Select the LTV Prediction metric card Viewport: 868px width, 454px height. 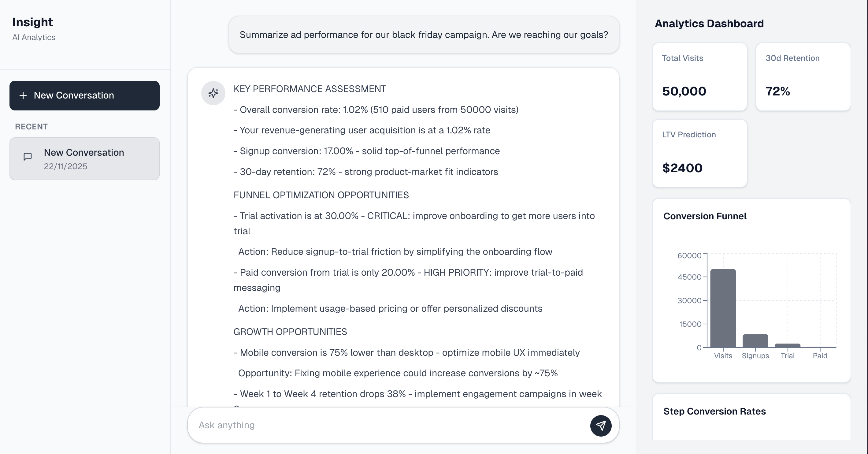coord(699,153)
